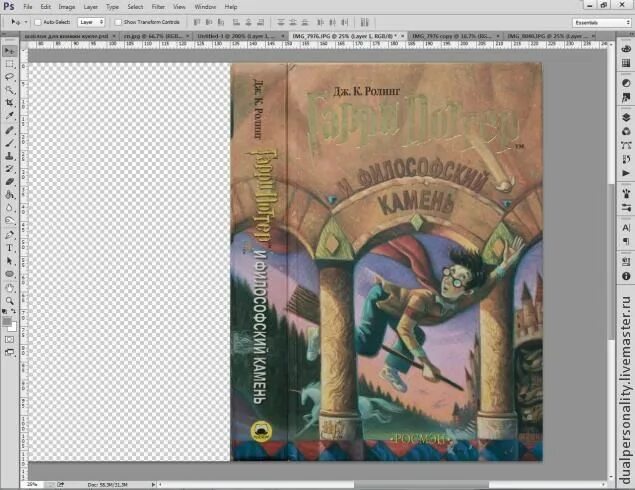This screenshot has height=490, width=635.
Task: Enable the Auto-Select checkbox
Action: 38,22
